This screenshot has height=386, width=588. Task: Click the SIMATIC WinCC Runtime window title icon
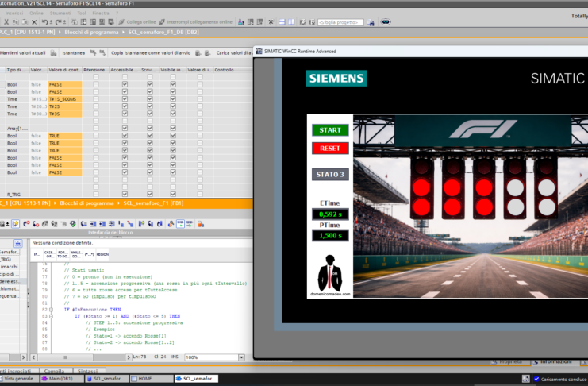(x=259, y=51)
